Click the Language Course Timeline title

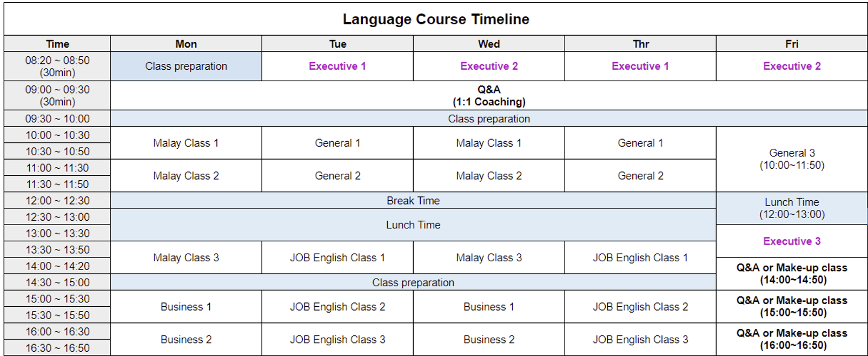(x=436, y=19)
